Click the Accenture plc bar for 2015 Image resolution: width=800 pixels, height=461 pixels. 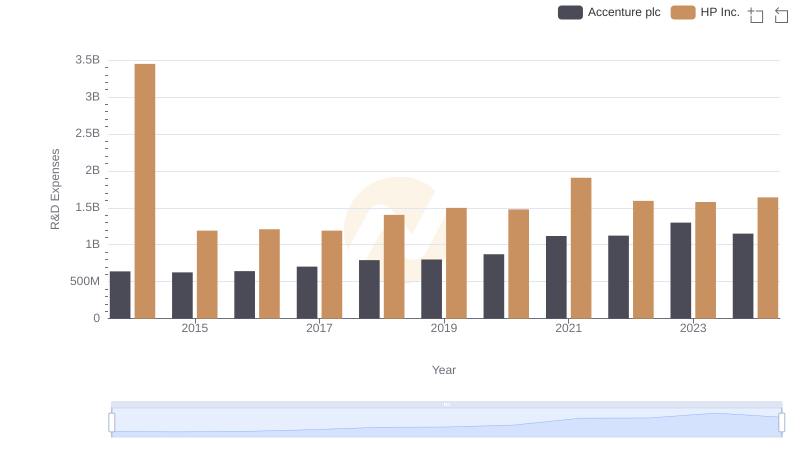(182, 295)
